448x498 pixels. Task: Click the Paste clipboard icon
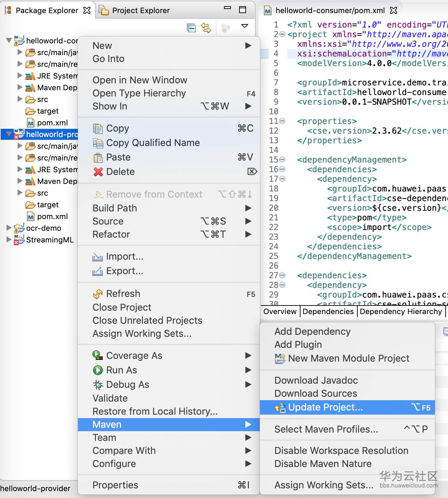click(x=98, y=157)
